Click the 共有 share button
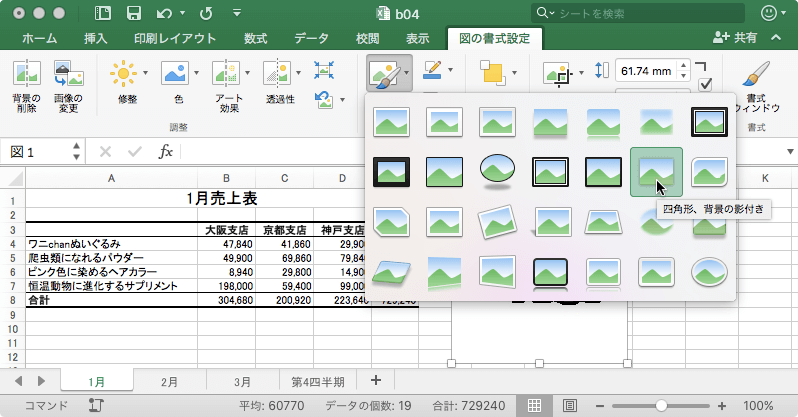Viewport: 798px width, 417px height. (736, 38)
